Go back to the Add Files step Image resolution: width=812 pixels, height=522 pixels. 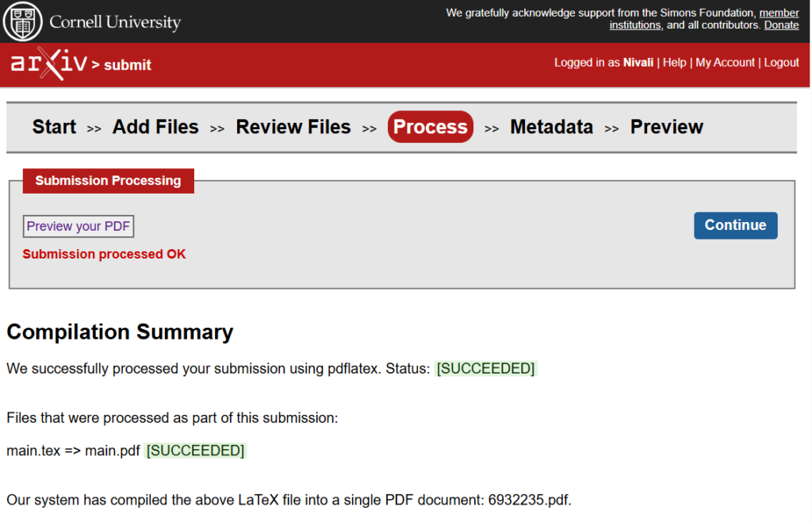[155, 127]
